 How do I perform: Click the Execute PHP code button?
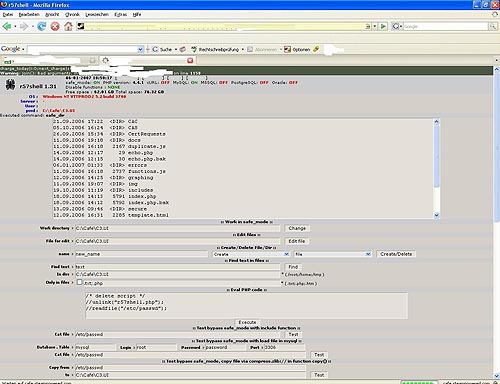point(247,322)
